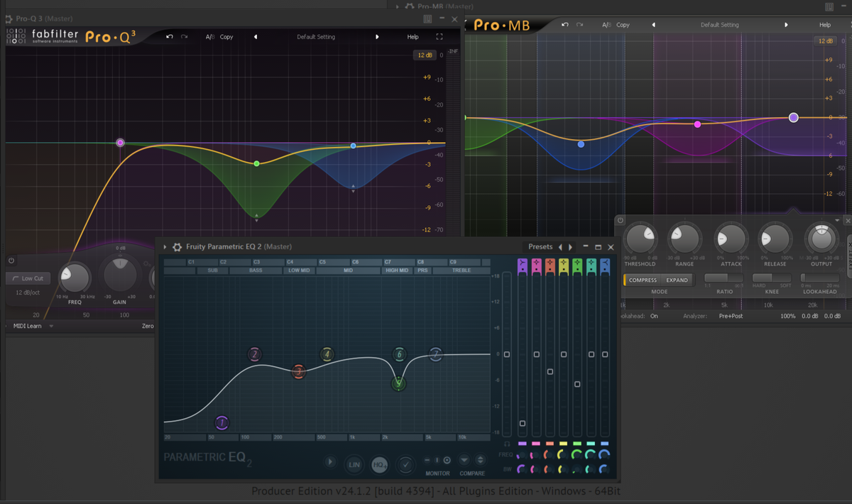Previous preset arrow in Fruity Parametric EQ 2
The width and height of the screenshot is (852, 504).
[x=560, y=247]
